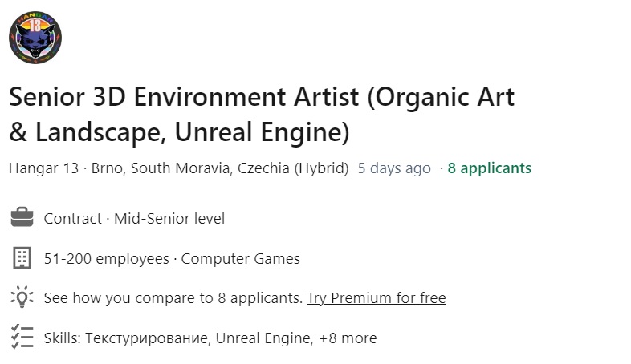
Task: Click the briefcase job type icon
Action: pos(22,218)
